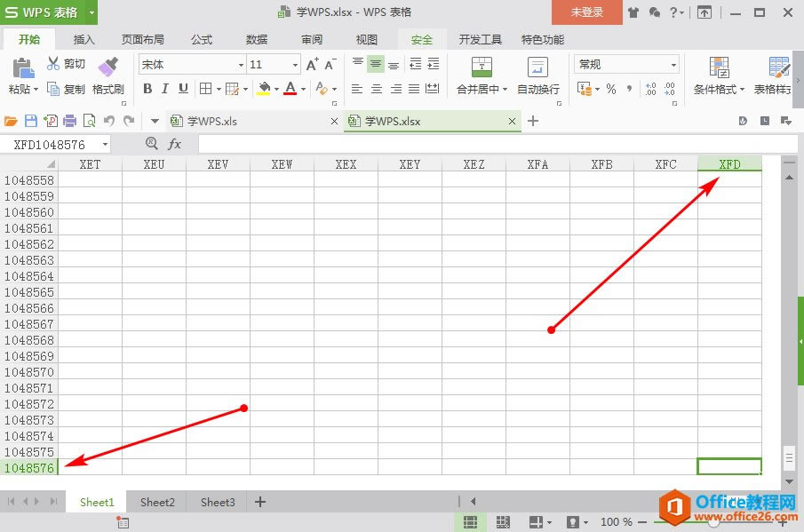Click the Save icon in quick access bar
Image resolution: width=804 pixels, height=532 pixels.
31,120
